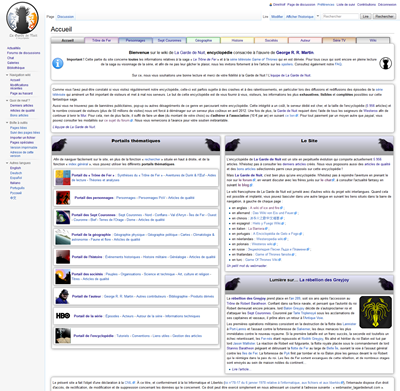Click into the Rechercher search field
Viewport: 400px width, 391px height.
coord(340,16)
